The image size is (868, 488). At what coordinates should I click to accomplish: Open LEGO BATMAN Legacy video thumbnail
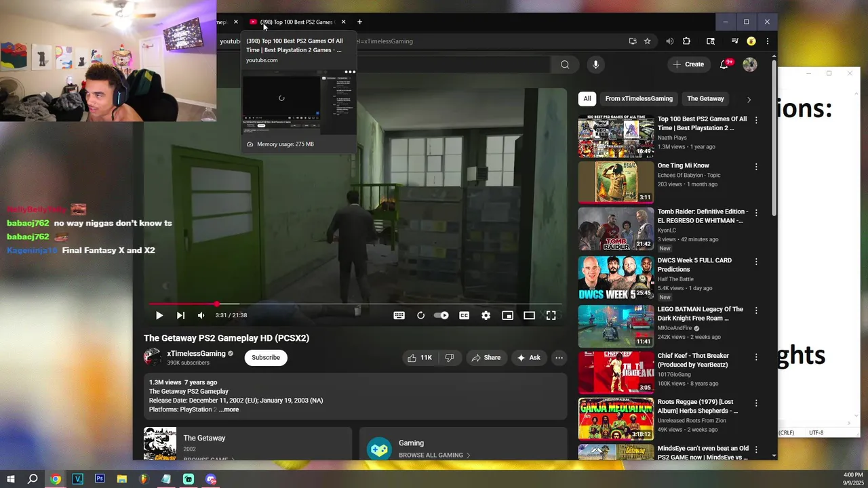(616, 326)
